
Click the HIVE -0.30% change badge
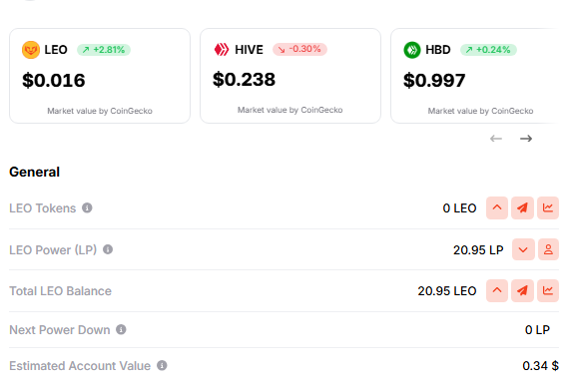(299, 49)
